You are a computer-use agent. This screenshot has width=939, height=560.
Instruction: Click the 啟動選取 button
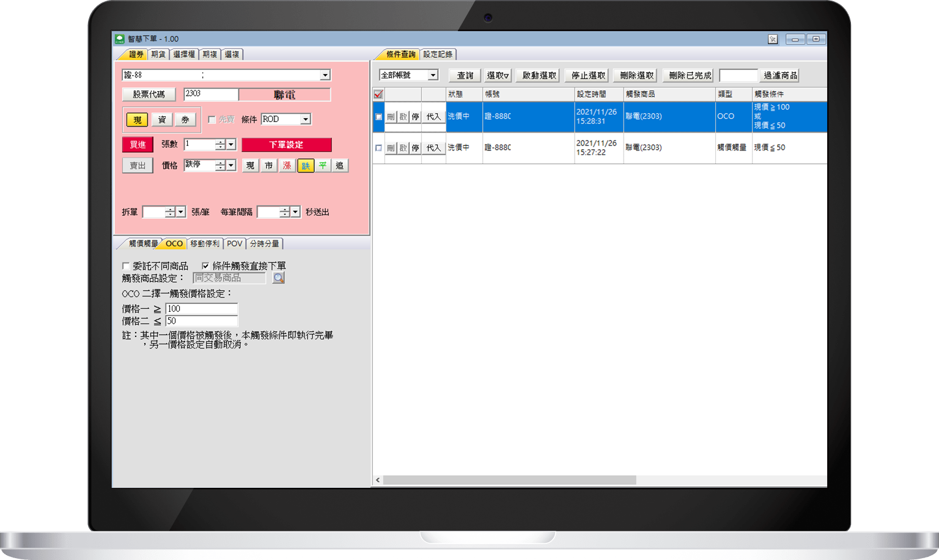coord(539,75)
